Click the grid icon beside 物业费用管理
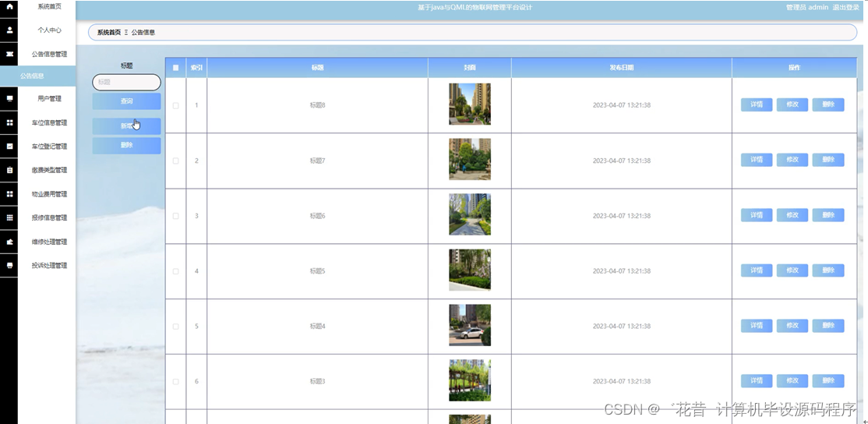The image size is (868, 424). point(9,194)
